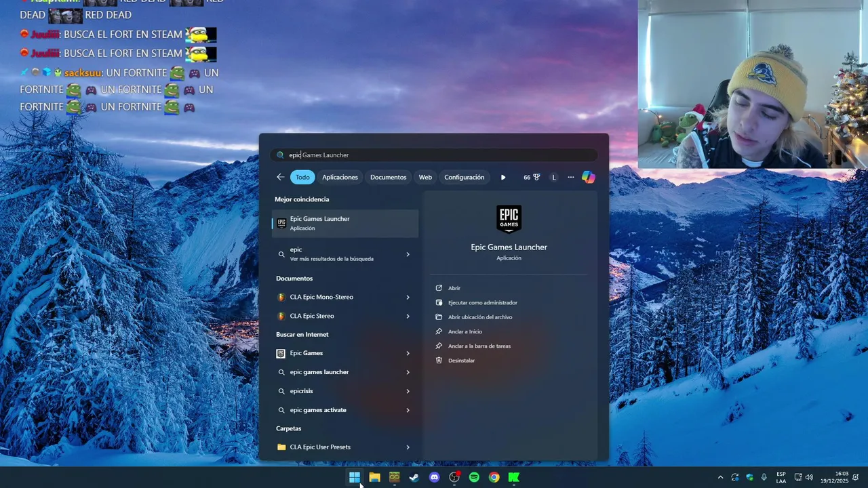Open the three-dot options menu in search
868x488 pixels.
point(571,177)
